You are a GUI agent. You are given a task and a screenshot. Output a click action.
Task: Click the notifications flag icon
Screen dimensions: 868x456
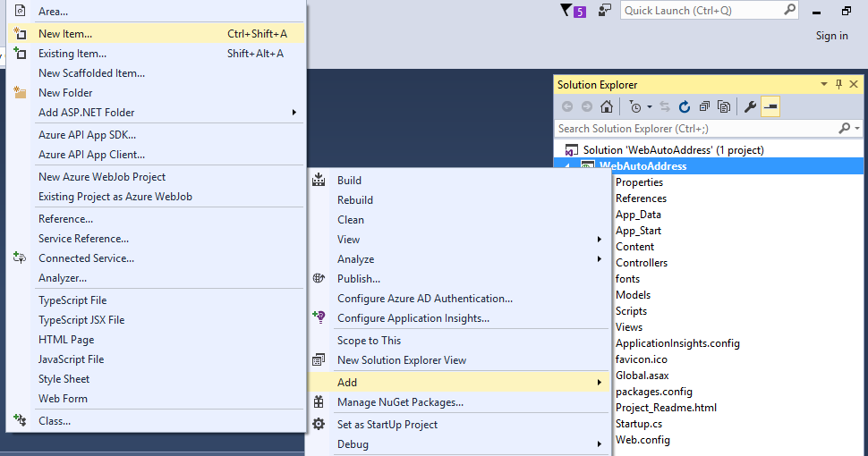(x=566, y=11)
